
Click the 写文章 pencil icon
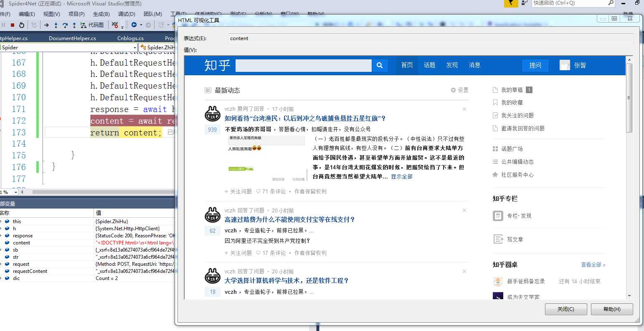point(498,239)
